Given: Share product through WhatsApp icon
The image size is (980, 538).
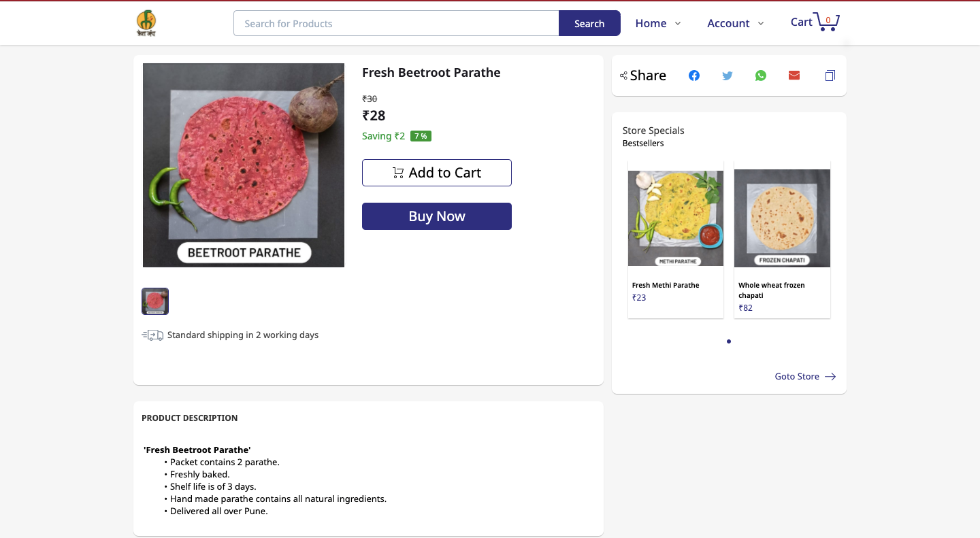Looking at the screenshot, I should pos(760,75).
